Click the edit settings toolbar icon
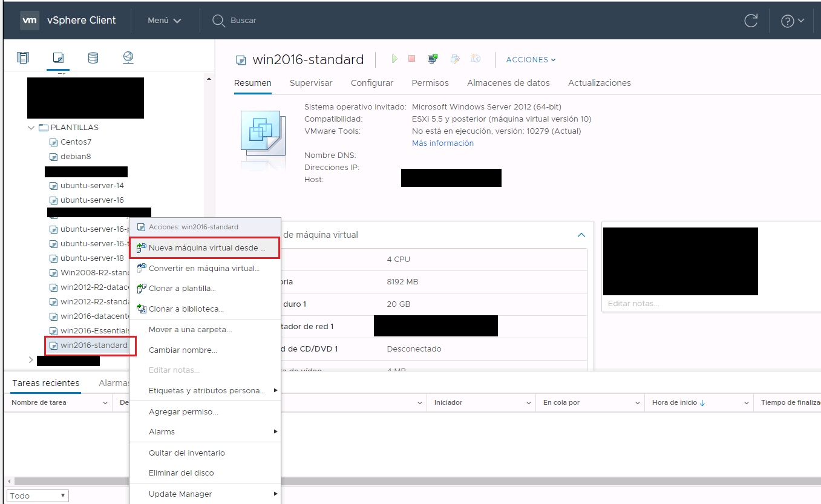Screen dimensions: 821x504 [x=455, y=59]
